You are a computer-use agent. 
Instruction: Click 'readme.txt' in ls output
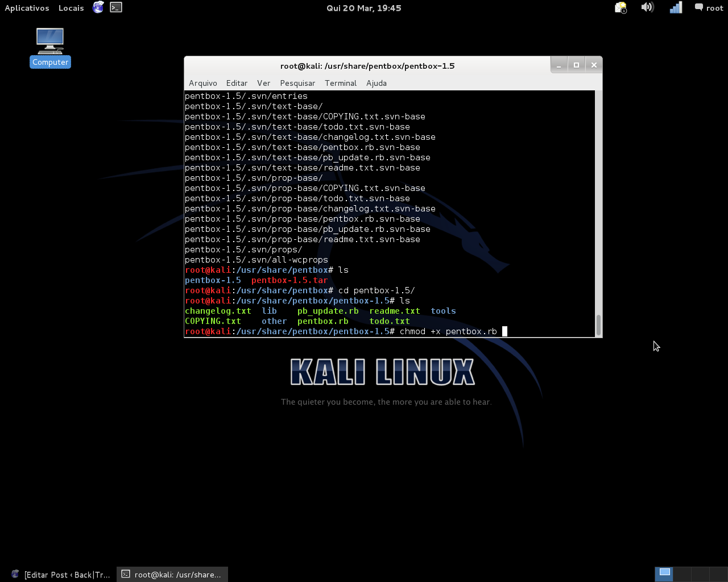click(395, 311)
